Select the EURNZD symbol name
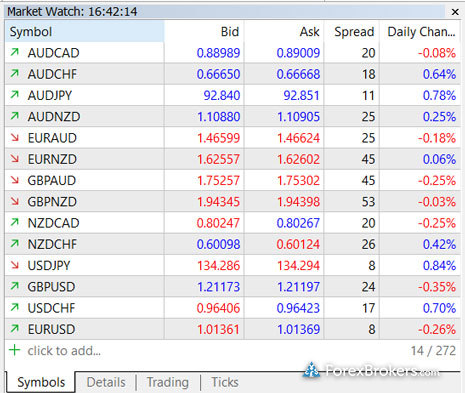This screenshot has height=393, width=465. (x=52, y=159)
